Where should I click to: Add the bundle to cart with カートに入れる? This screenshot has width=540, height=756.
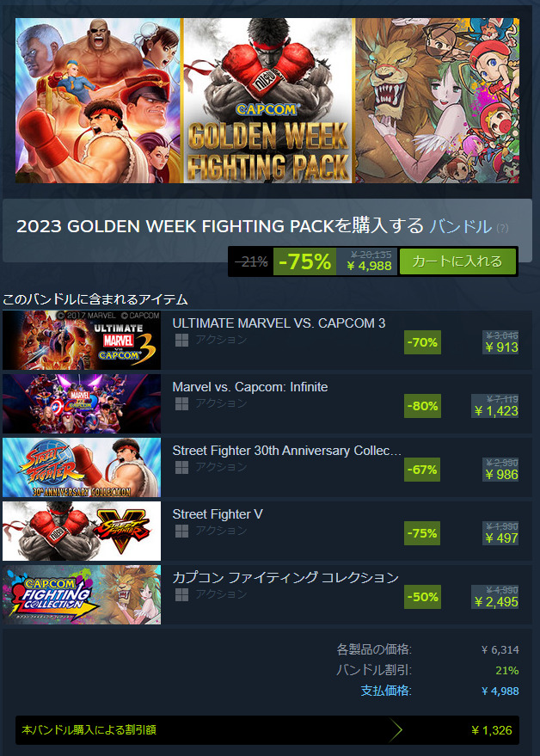pos(457,261)
